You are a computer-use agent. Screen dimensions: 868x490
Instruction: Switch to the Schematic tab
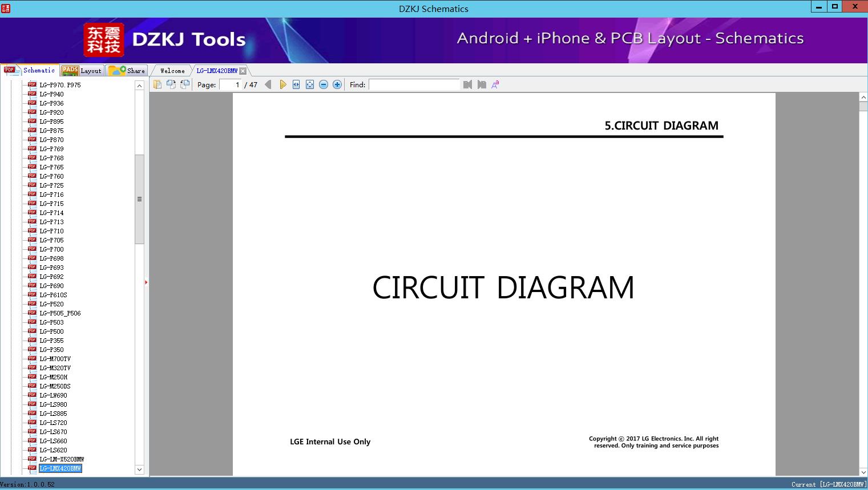coord(30,70)
